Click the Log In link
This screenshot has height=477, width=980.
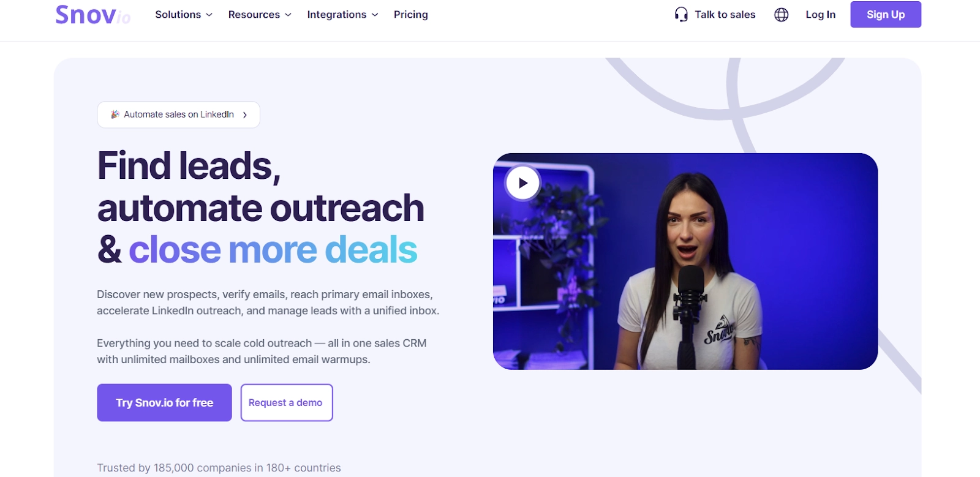[820, 15]
